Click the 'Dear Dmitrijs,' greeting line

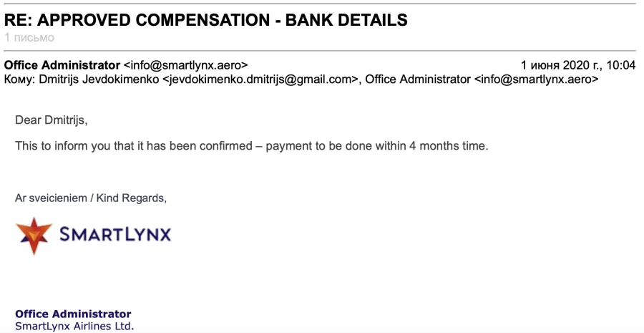pos(52,120)
